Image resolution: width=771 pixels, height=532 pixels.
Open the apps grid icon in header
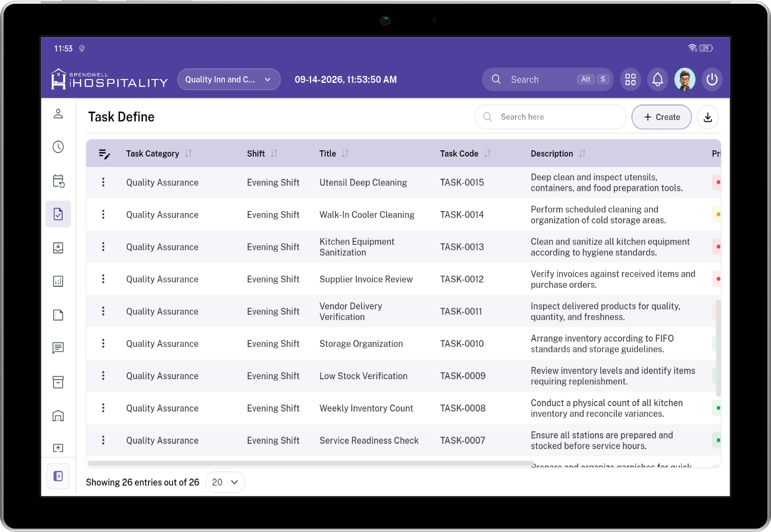coord(630,80)
